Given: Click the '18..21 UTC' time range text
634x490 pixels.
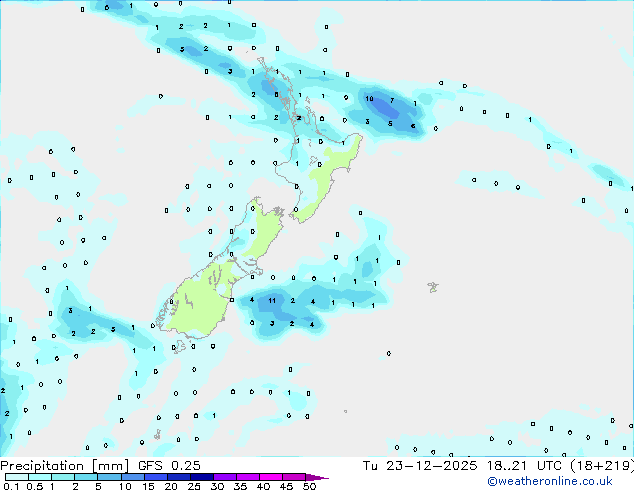Looking at the screenshot, I should [x=524, y=466].
